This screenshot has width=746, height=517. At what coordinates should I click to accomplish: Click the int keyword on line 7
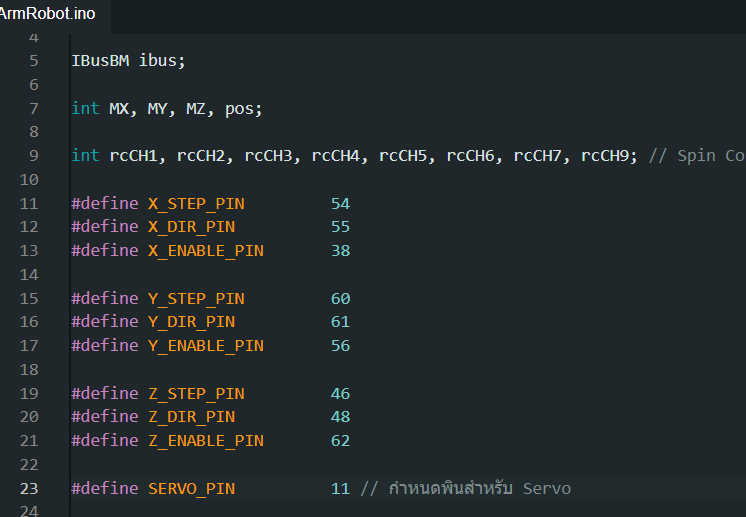[85, 108]
